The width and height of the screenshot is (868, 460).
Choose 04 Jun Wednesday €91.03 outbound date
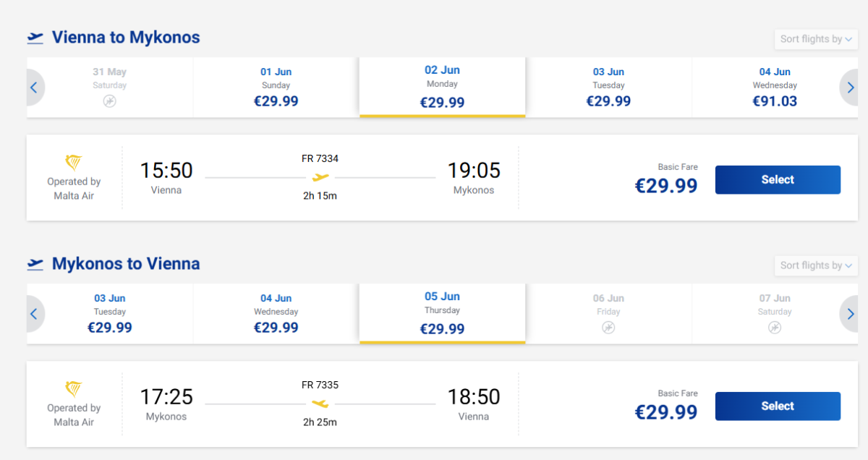pos(775,87)
